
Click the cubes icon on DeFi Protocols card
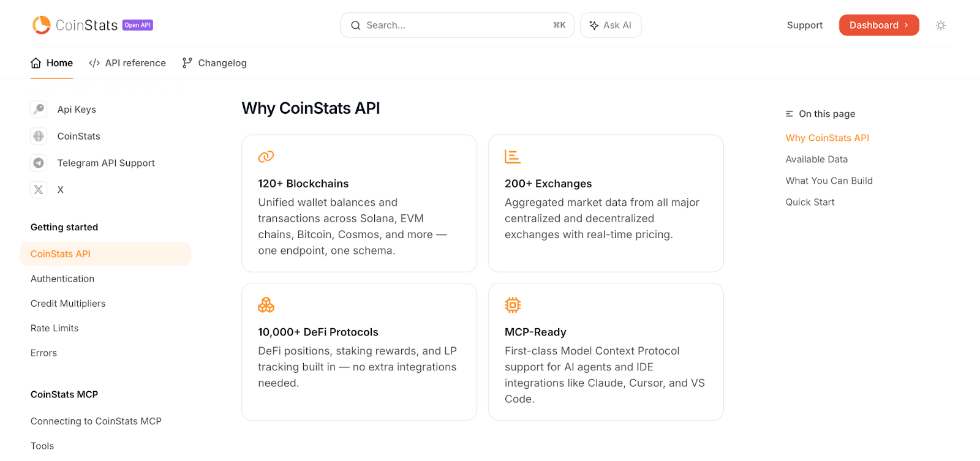pyautogui.click(x=266, y=305)
